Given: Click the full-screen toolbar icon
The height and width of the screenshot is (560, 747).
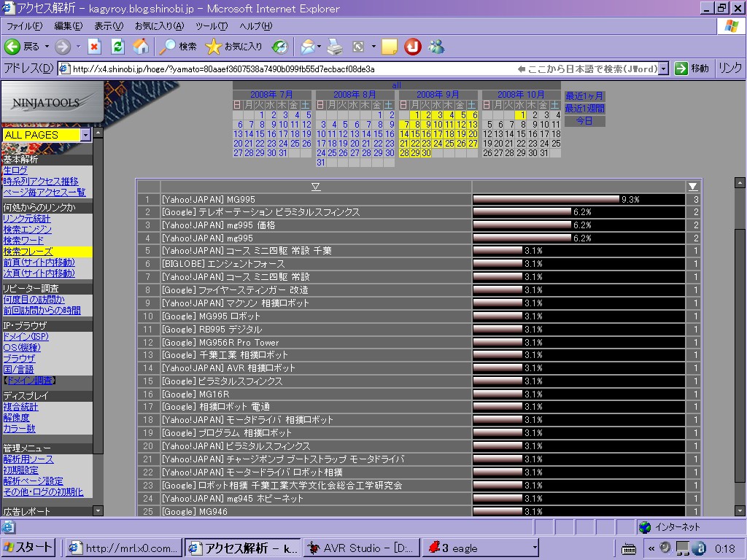Looking at the screenshot, I should tap(358, 46).
